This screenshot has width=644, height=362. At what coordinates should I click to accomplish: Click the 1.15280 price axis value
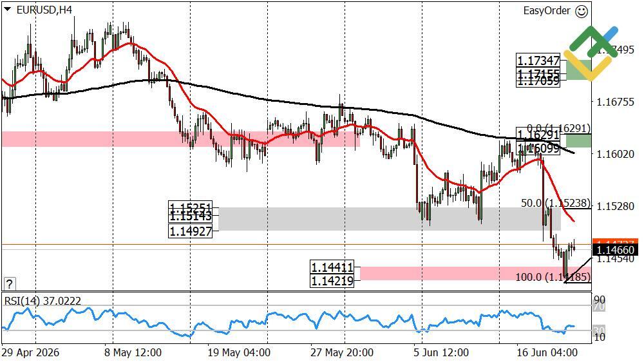click(615, 206)
